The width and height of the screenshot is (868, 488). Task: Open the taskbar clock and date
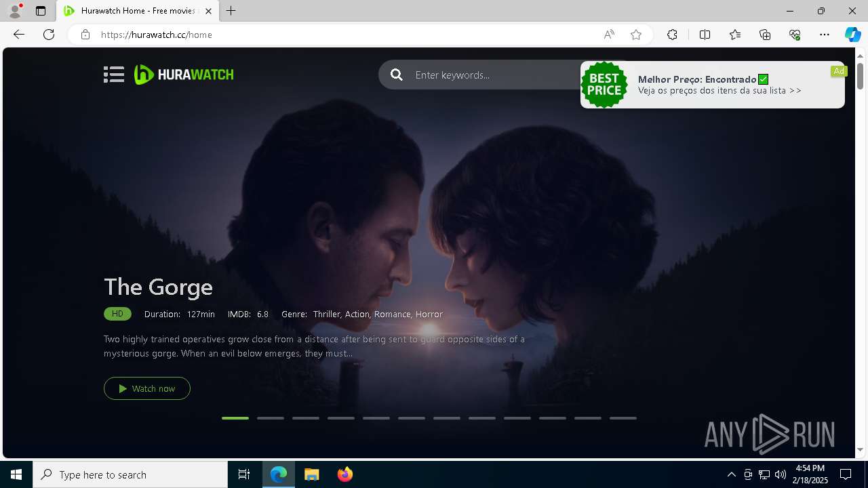click(810, 474)
